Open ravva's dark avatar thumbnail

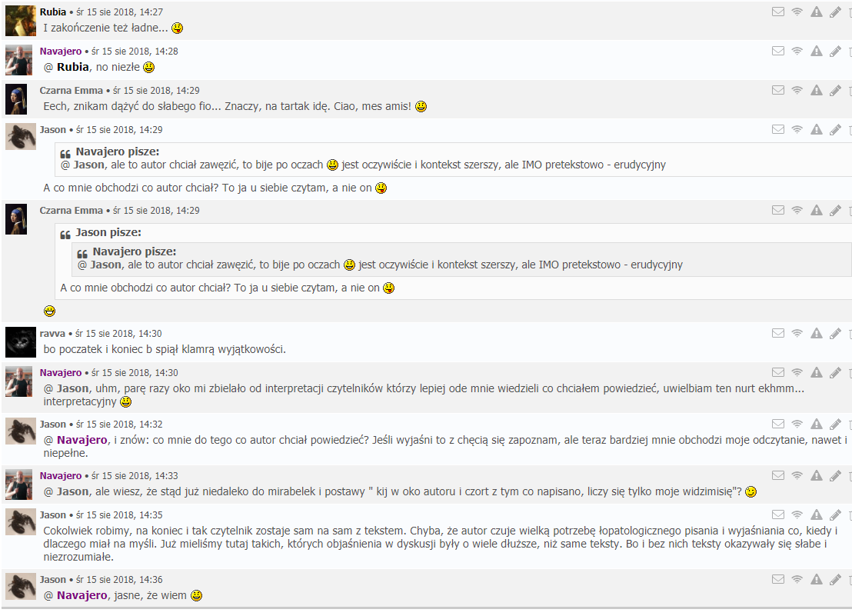point(21,341)
